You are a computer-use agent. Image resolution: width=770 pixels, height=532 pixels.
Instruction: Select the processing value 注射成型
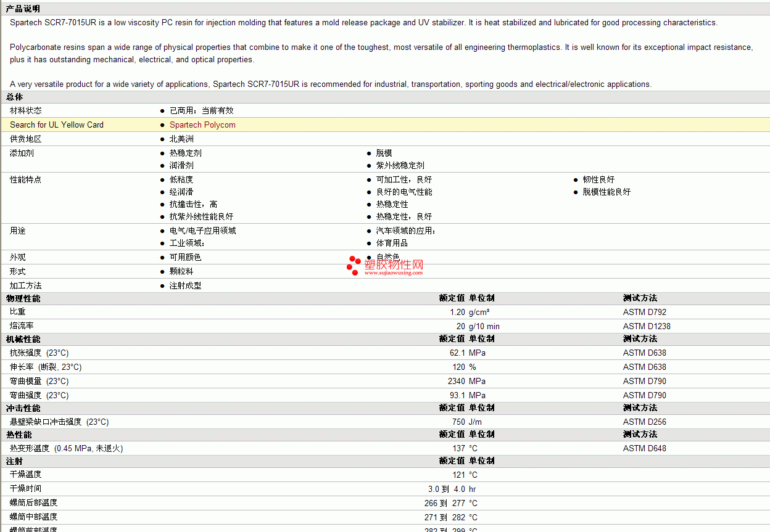pos(186,285)
